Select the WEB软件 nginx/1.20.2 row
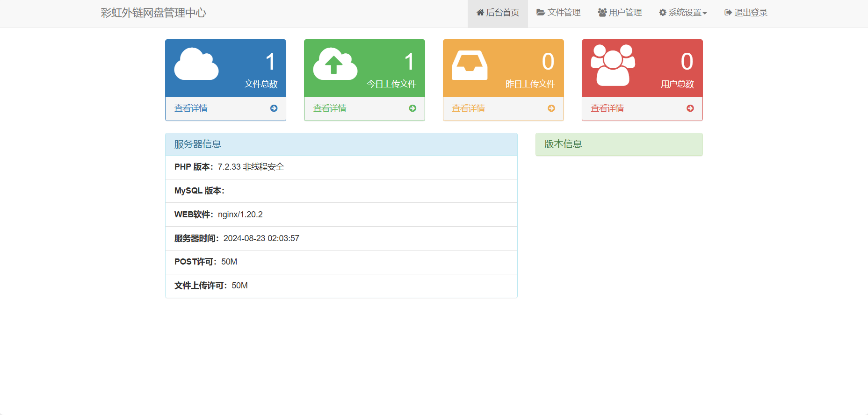868x415 pixels. (x=341, y=215)
